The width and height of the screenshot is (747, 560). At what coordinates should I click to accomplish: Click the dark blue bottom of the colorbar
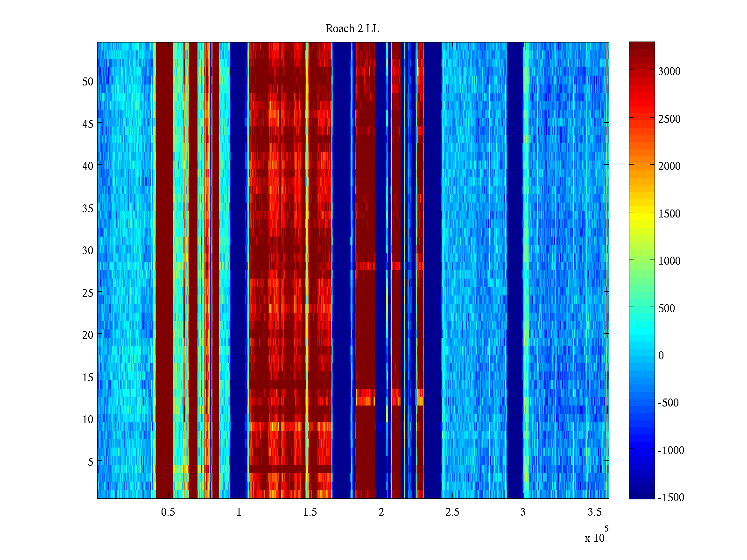pyautogui.click(x=641, y=496)
